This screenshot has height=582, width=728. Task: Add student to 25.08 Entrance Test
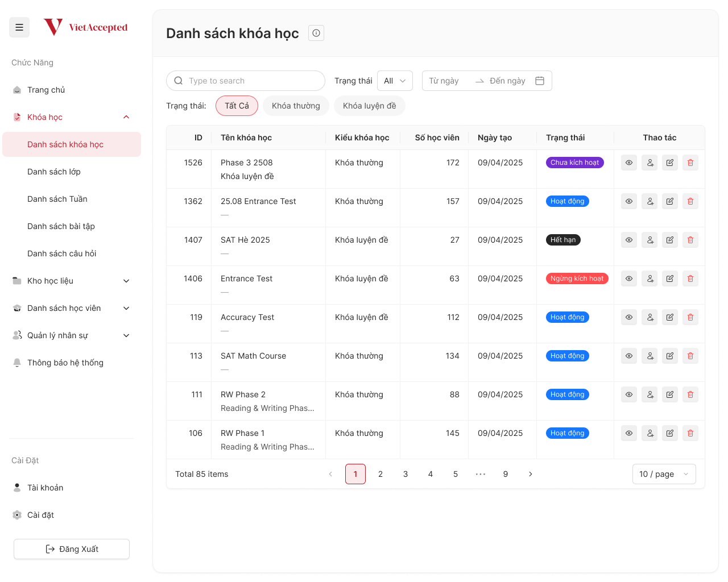click(x=650, y=201)
